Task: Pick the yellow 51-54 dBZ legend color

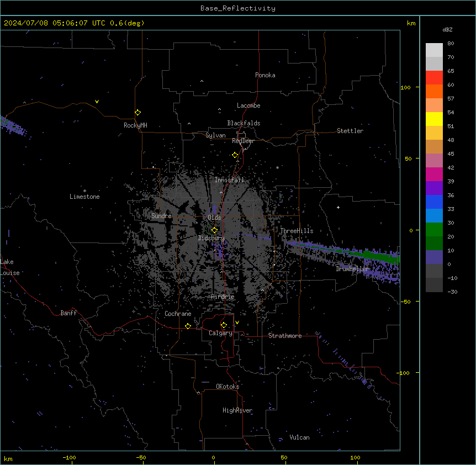Action: pyautogui.click(x=434, y=119)
